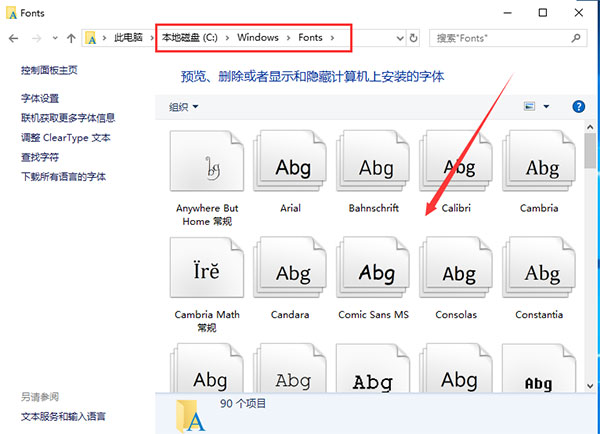Expand chevron after Fonts breadcrumb
600x434 pixels.
pos(332,38)
